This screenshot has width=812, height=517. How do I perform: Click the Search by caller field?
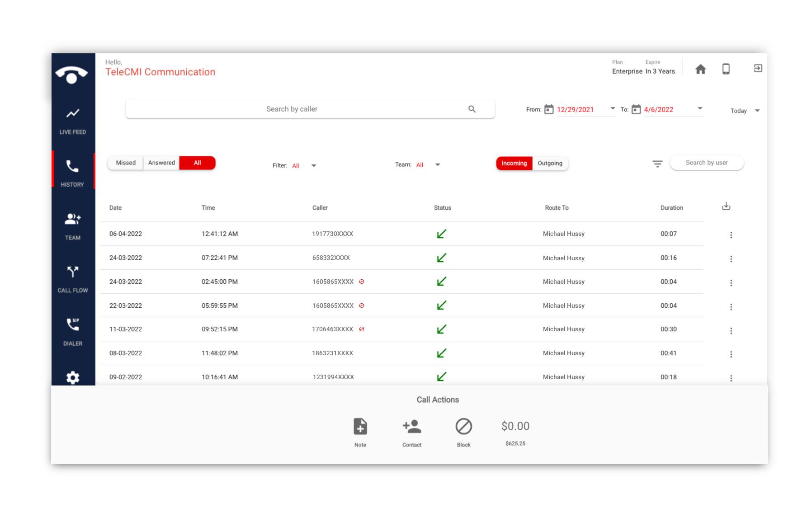click(x=292, y=109)
